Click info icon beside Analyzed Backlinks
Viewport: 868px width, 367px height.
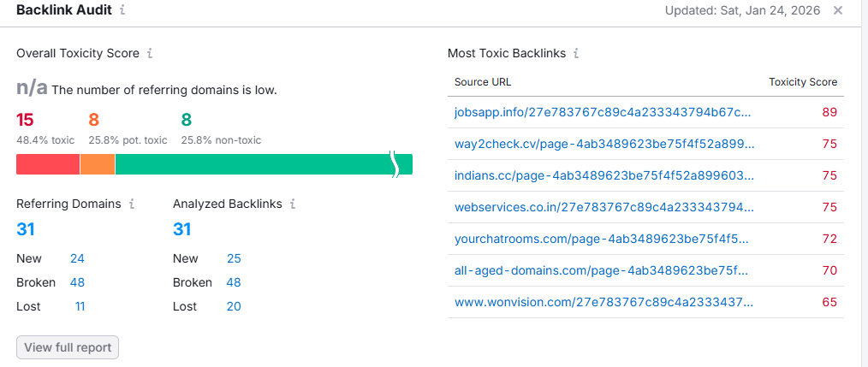pos(293,204)
